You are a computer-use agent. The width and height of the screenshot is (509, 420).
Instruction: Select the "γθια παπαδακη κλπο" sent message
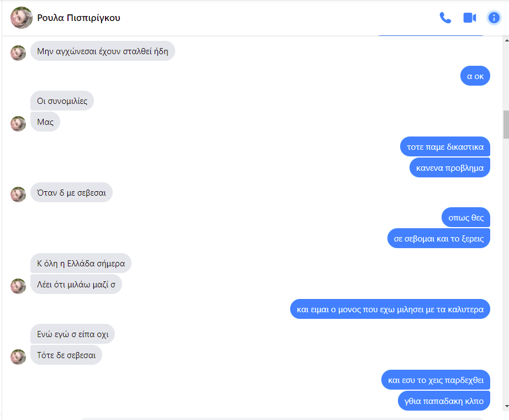click(444, 401)
